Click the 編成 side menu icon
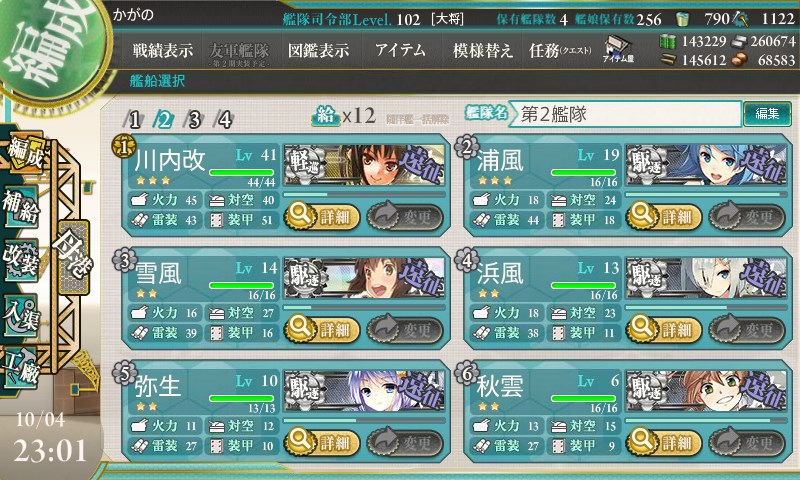Viewport: 800px width, 480px height. [24, 152]
